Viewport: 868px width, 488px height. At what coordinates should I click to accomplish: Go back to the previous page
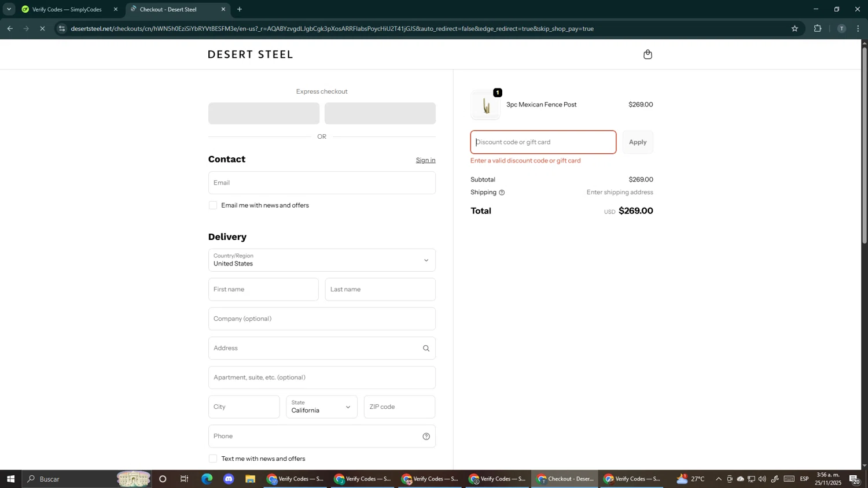(10, 28)
